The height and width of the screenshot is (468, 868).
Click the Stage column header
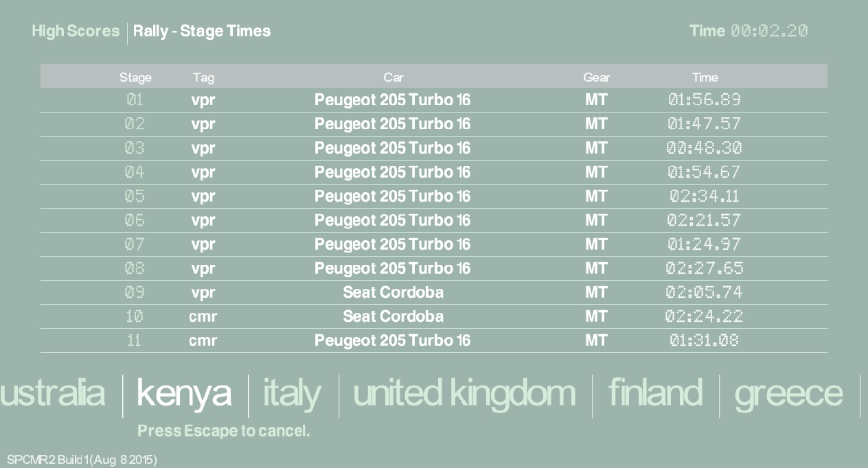(135, 78)
